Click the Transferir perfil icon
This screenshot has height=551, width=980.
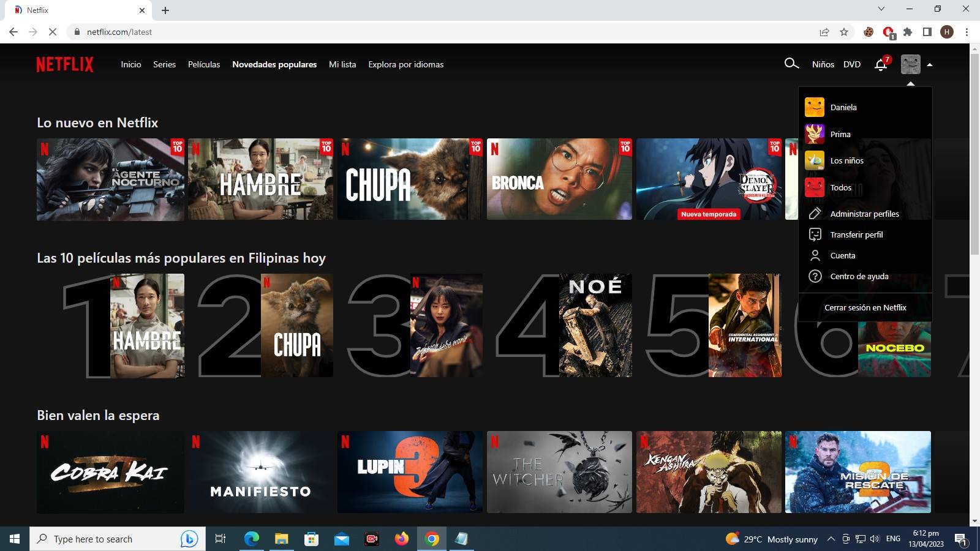[815, 234]
